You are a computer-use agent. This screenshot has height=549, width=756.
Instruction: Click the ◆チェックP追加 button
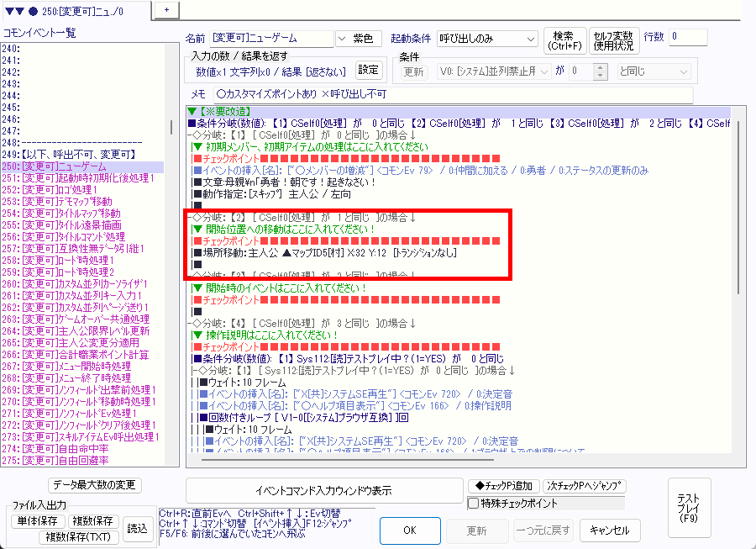click(502, 486)
